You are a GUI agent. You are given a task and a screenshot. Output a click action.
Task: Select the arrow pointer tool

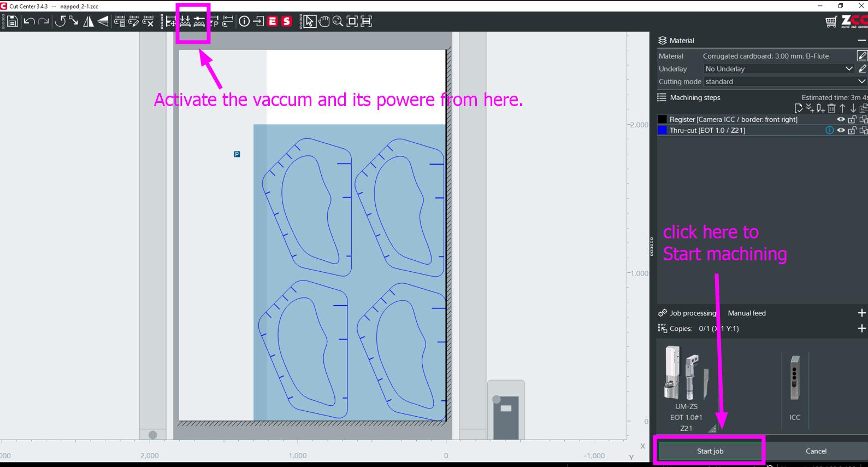pos(310,21)
